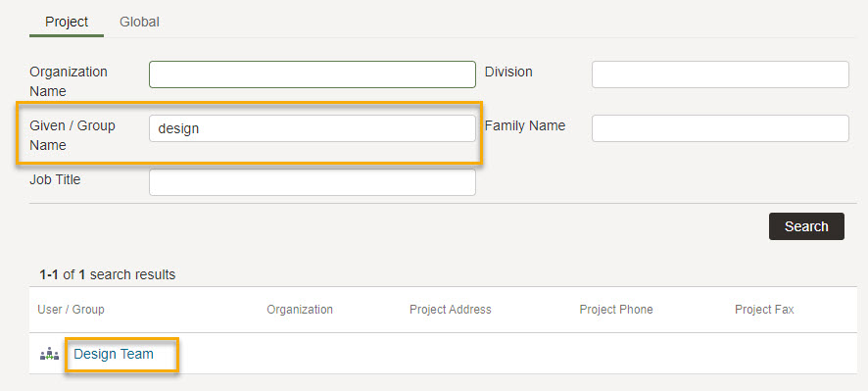868x391 pixels.
Task: Select the Project tab
Action: click(x=67, y=23)
